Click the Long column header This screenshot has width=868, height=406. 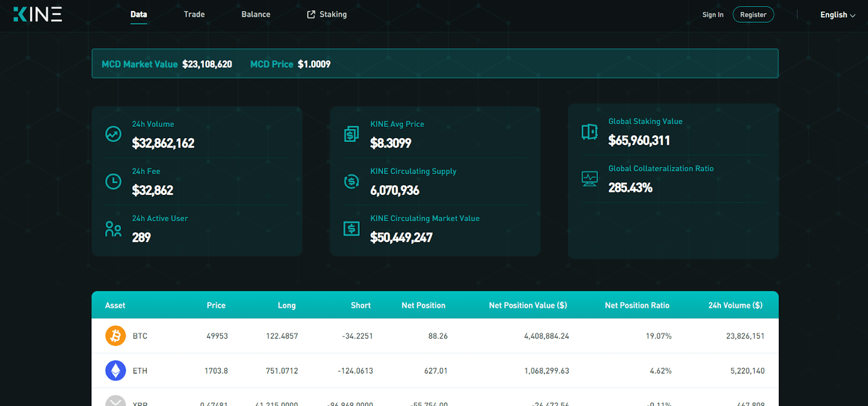click(x=287, y=305)
